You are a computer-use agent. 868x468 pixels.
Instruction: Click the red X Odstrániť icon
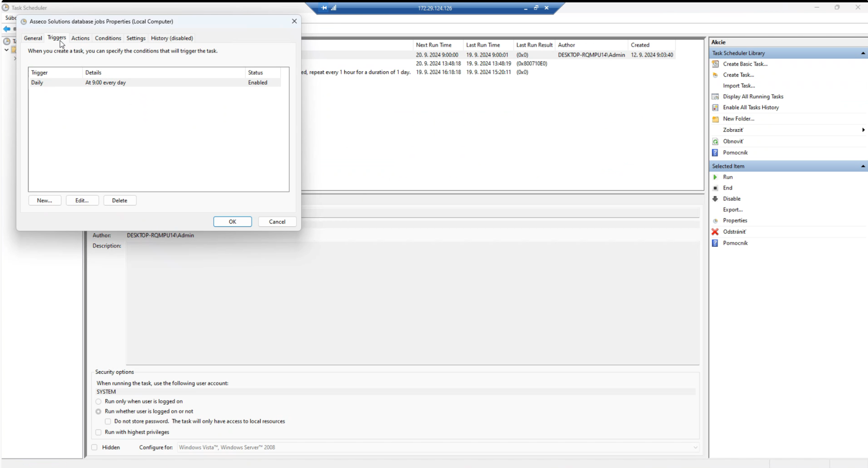(715, 232)
